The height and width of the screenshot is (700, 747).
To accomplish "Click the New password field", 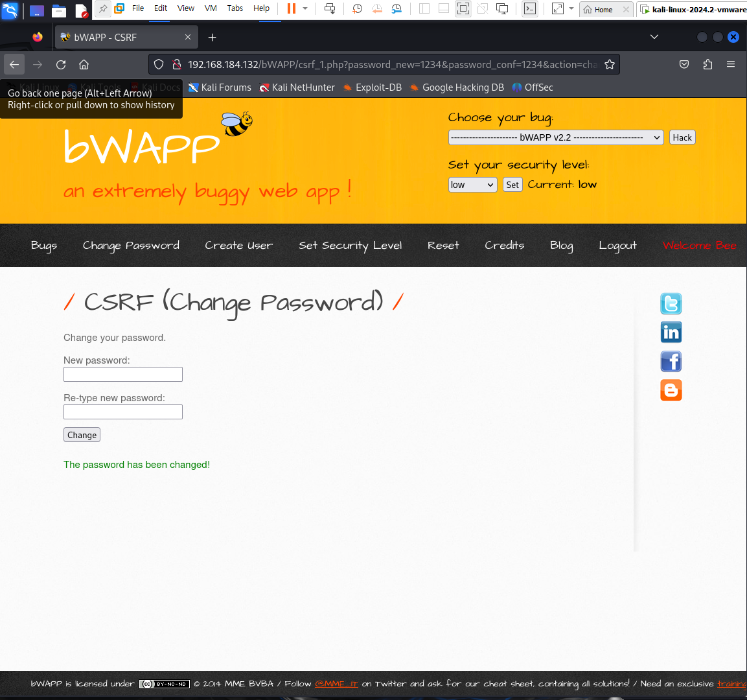I will click(123, 374).
